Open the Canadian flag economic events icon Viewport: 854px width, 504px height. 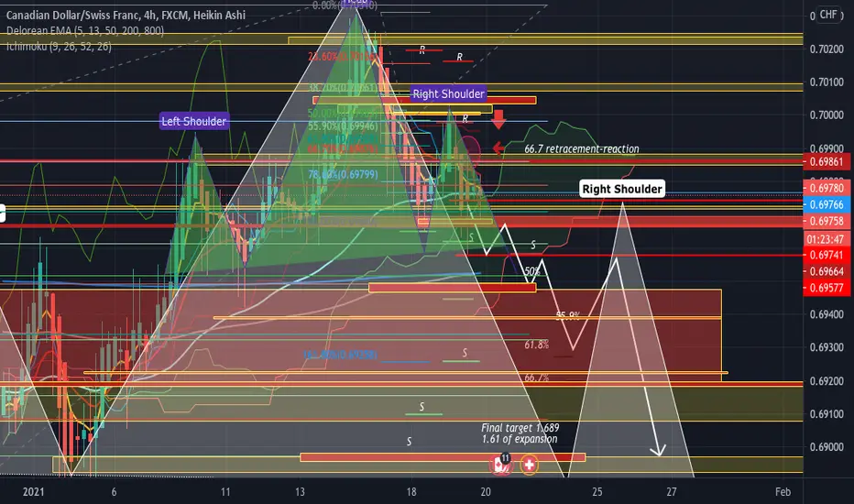click(499, 465)
